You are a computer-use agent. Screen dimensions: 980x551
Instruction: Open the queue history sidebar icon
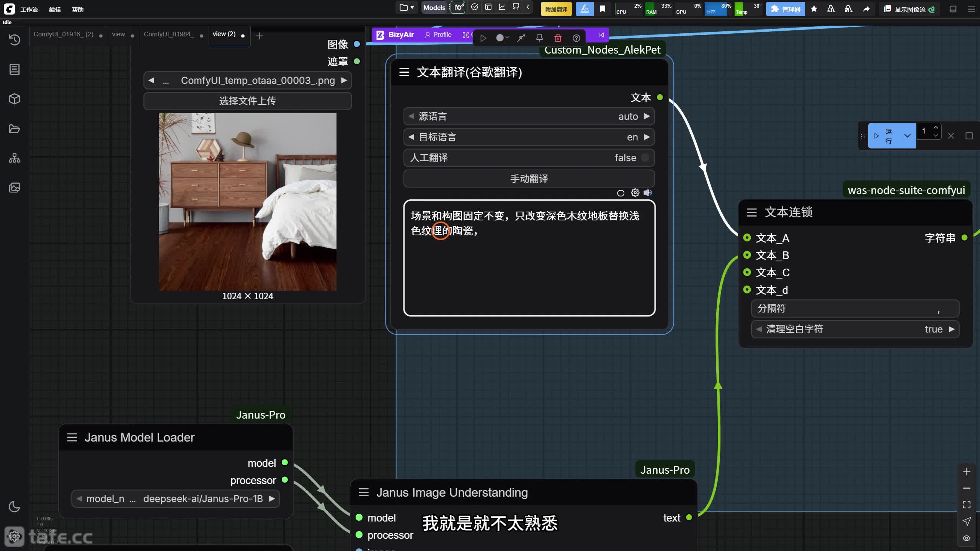(15, 40)
